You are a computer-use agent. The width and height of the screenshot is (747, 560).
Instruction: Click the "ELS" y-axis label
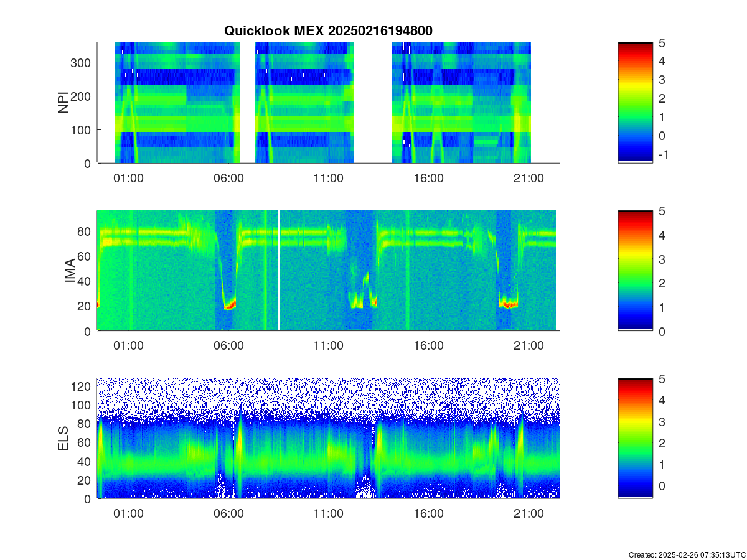[63, 438]
